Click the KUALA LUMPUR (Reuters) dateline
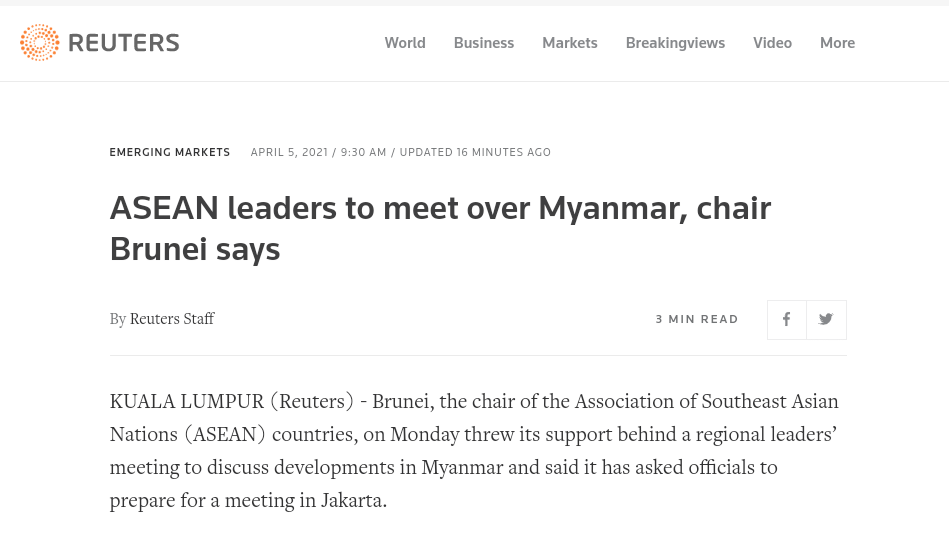949x543 pixels. [232, 402]
